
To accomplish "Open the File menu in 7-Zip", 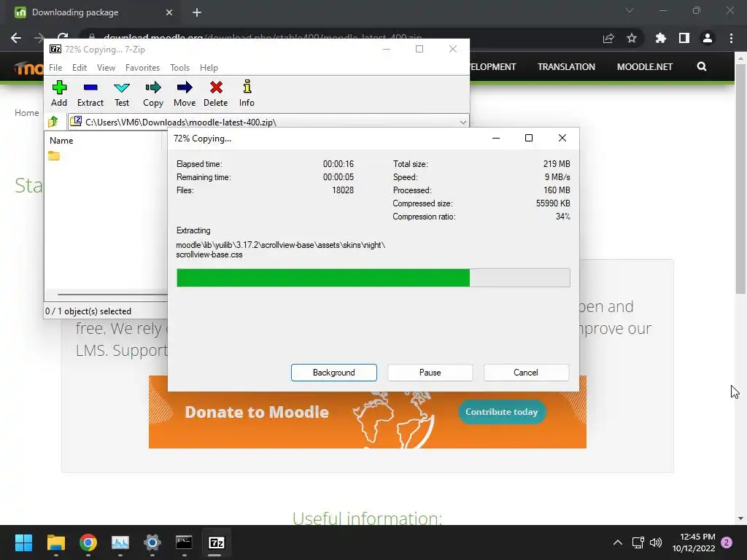I will coord(55,68).
